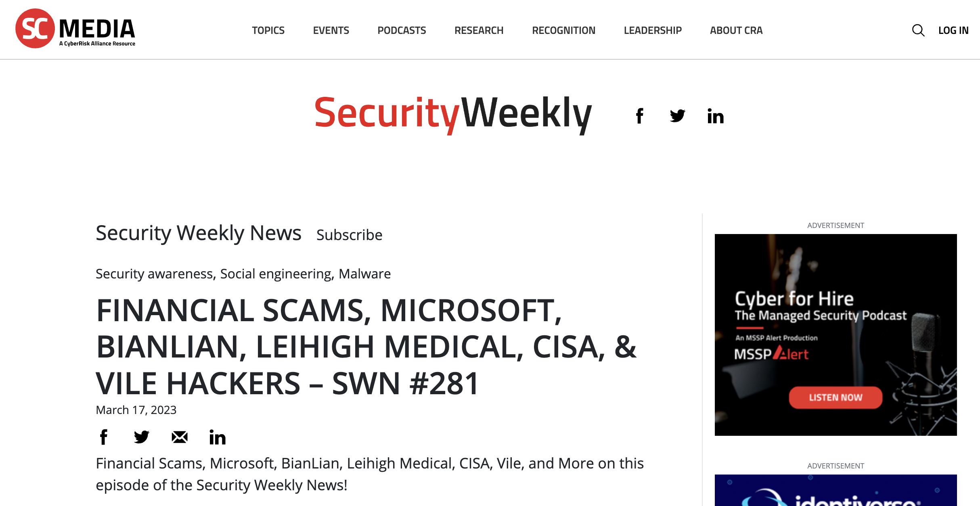This screenshot has width=980, height=506.
Task: Click the SecurityWeekly banner title
Action: 453,113
